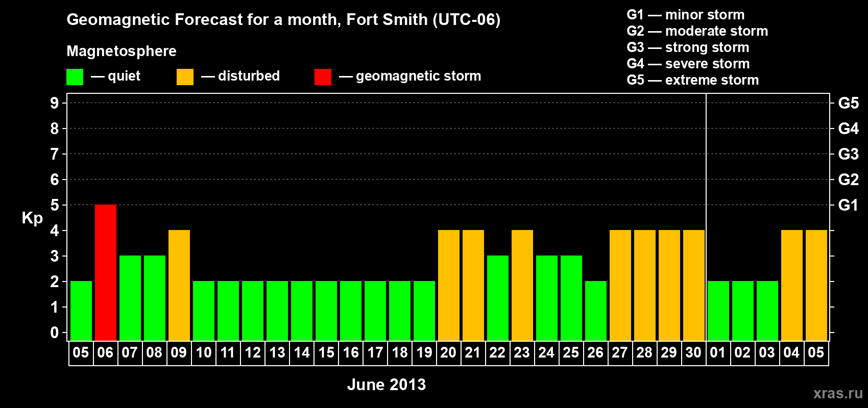Click the green bar above date 22
868x408 pixels.
pos(498,298)
